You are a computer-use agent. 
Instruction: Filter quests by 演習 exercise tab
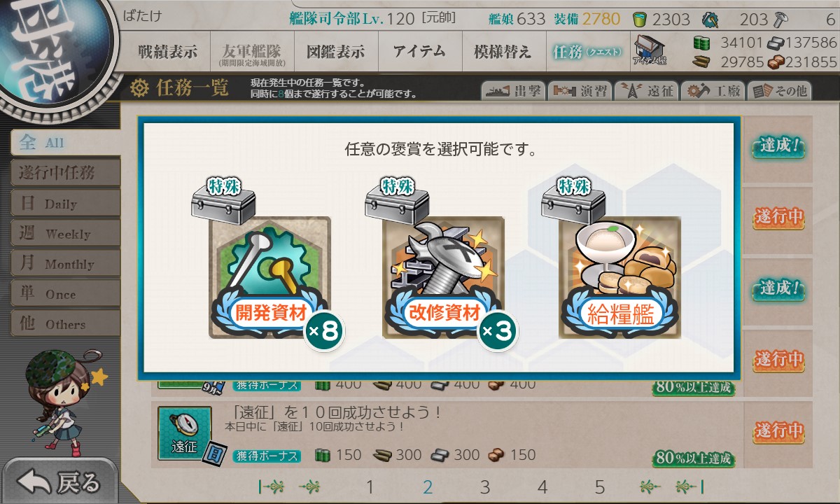point(580,91)
